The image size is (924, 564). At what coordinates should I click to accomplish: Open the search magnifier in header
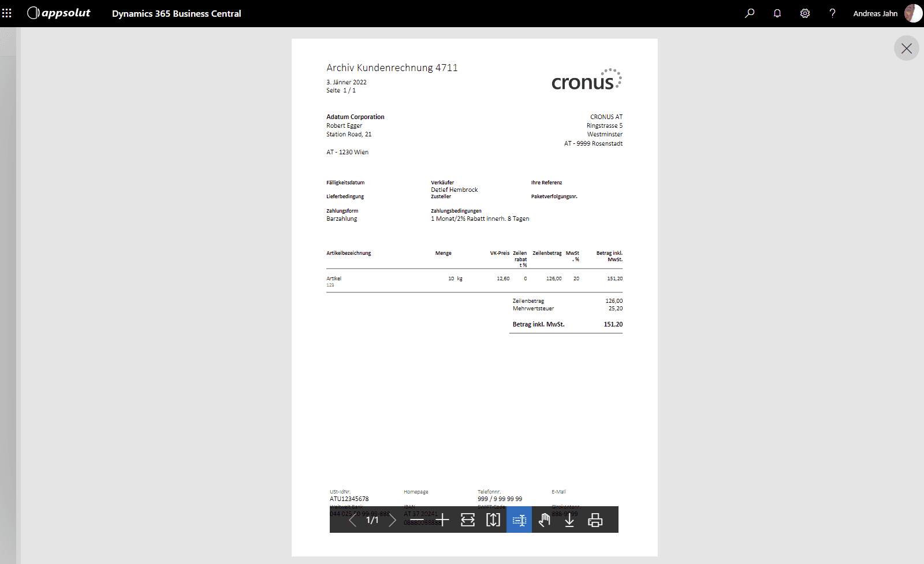[750, 13]
